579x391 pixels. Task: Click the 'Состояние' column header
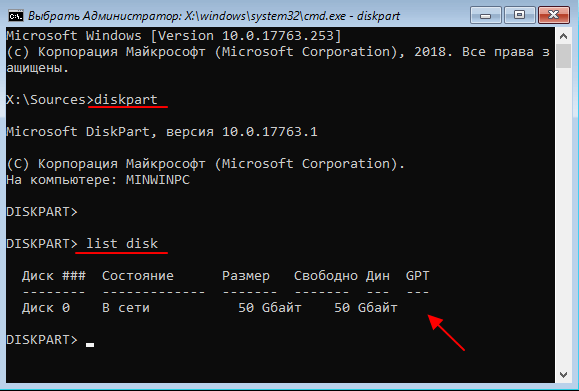(x=138, y=276)
